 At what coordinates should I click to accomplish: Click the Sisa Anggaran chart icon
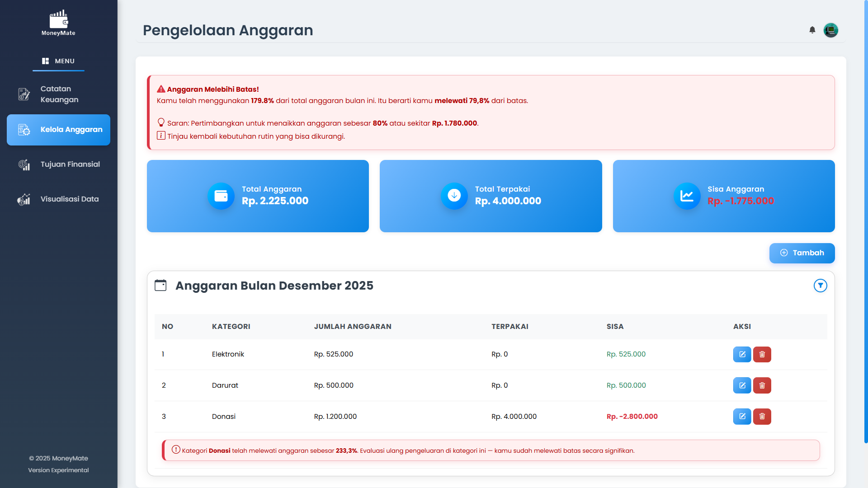pyautogui.click(x=687, y=196)
